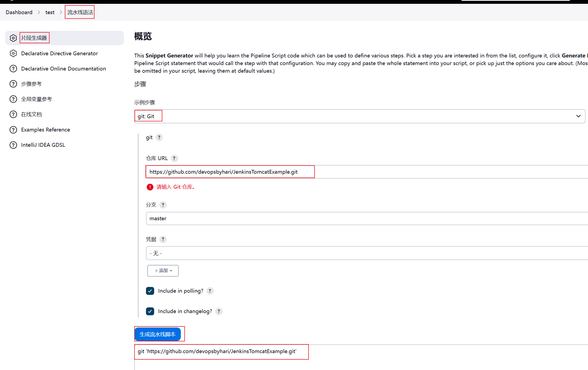
Task: Click help icon beside Include in changelog
Action: (x=219, y=311)
